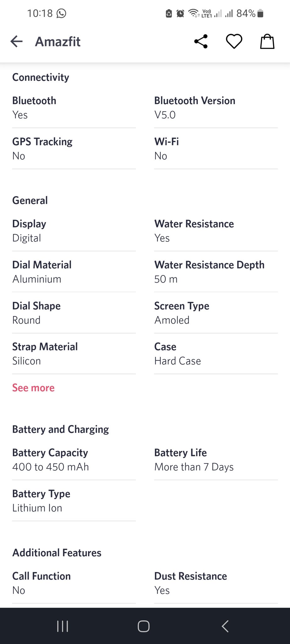Viewport: 290px width, 644px height.
Task: Select the Connectivity section heading
Action: tap(41, 77)
